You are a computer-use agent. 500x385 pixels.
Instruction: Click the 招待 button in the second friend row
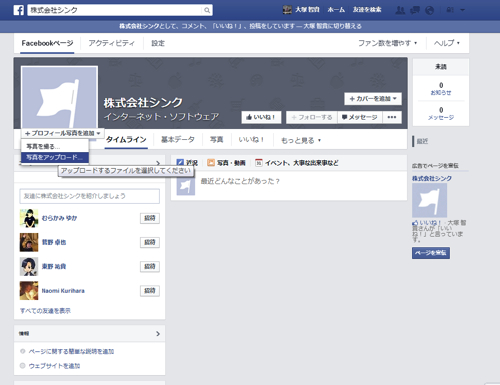(150, 242)
